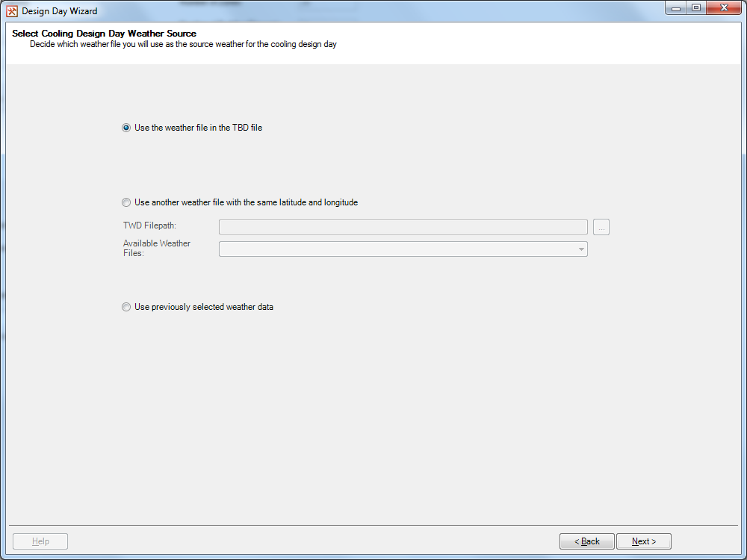
Task: Close the Design Day Wizard window
Action: pos(724,8)
